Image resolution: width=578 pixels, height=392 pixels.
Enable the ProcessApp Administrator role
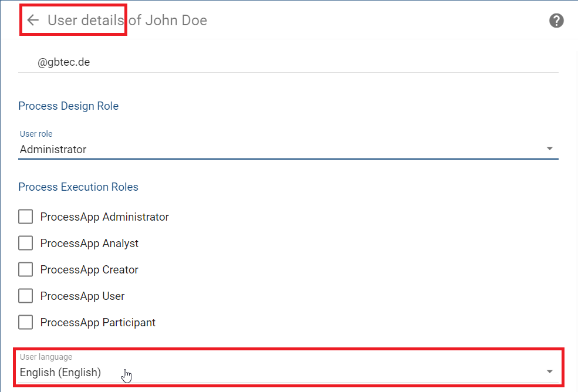pos(25,217)
